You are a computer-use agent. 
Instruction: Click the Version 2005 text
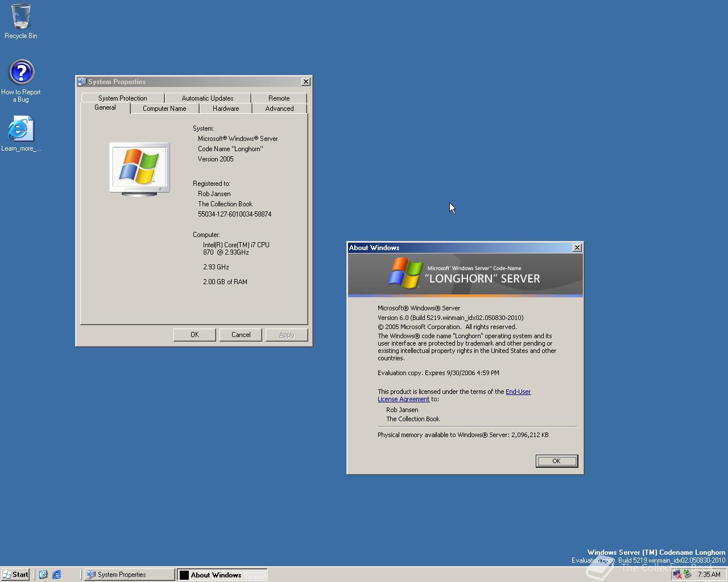(x=216, y=159)
